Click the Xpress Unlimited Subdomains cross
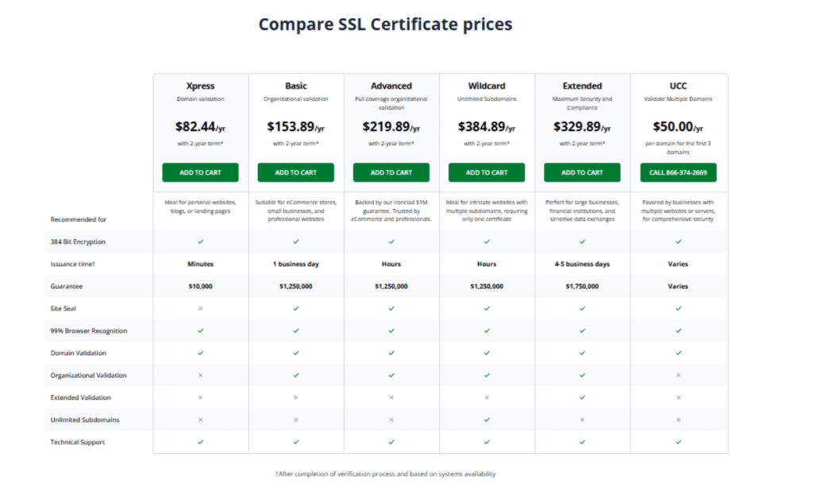This screenshot has height=504, width=813. [200, 420]
